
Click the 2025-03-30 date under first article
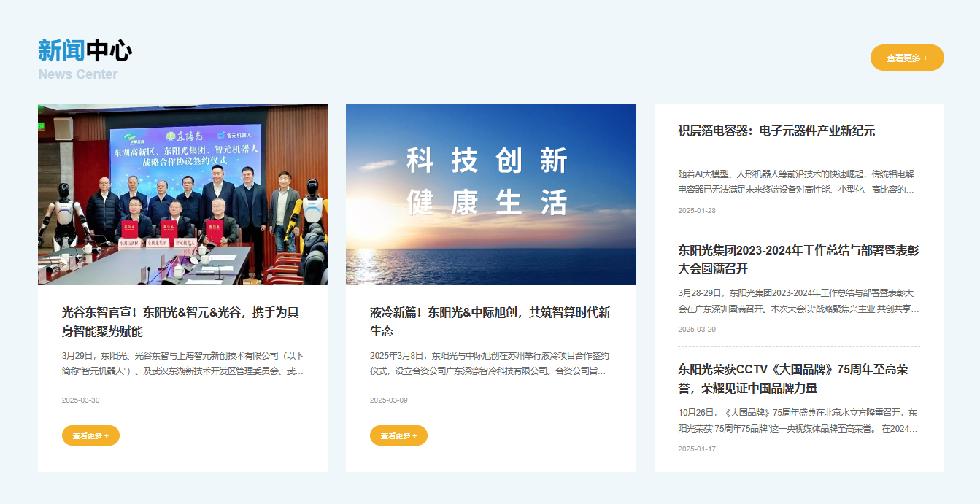[80, 400]
